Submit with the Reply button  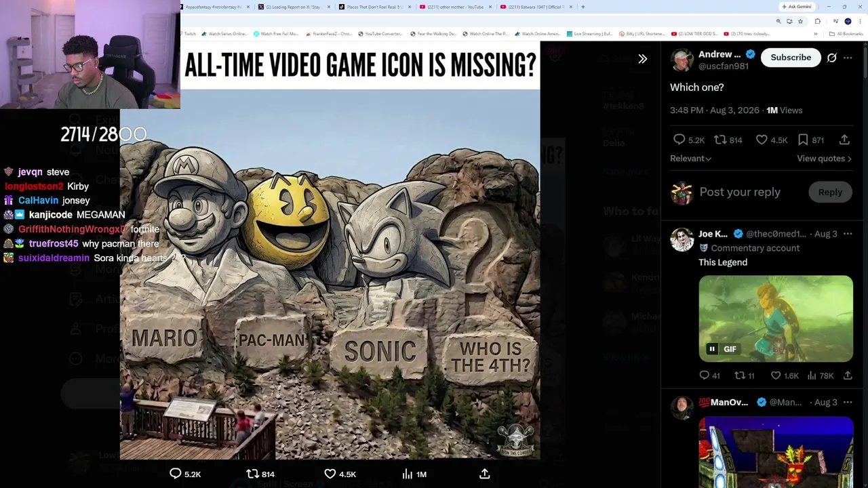coord(830,192)
